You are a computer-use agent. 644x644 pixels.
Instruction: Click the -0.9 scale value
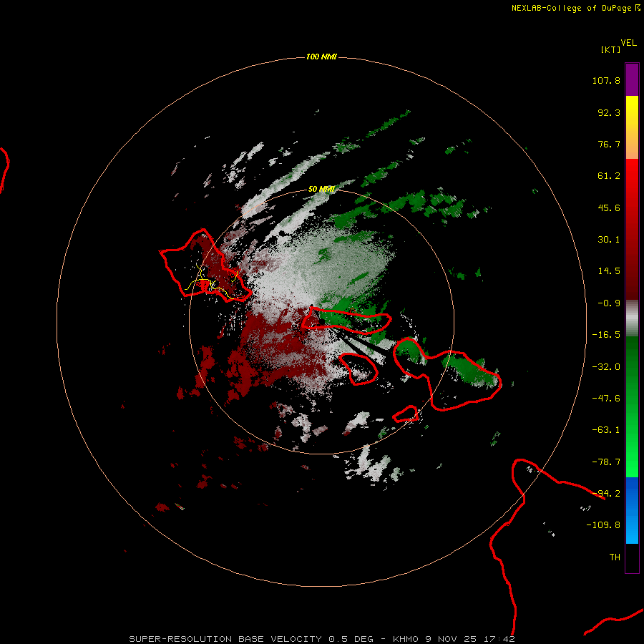coord(609,303)
